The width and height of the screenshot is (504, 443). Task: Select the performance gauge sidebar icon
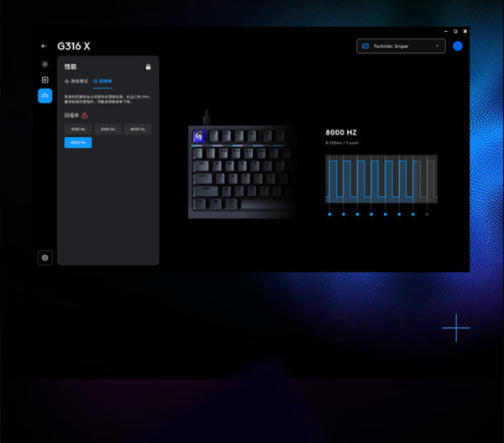[x=45, y=96]
